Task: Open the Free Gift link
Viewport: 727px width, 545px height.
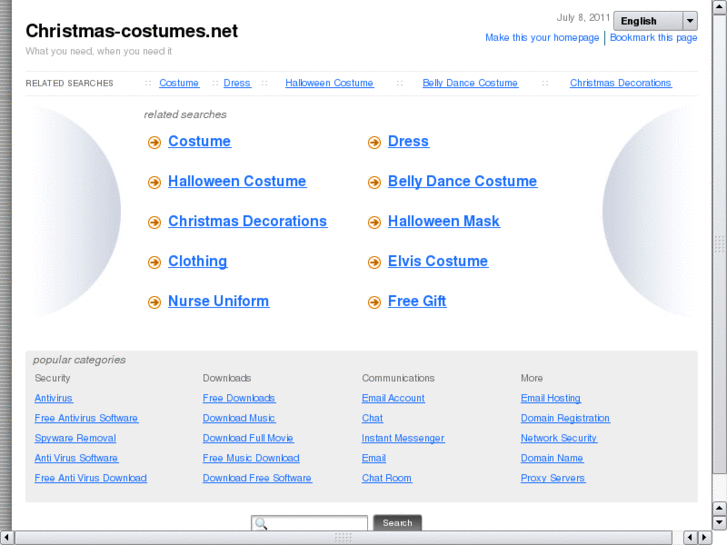Action: pyautogui.click(x=417, y=301)
